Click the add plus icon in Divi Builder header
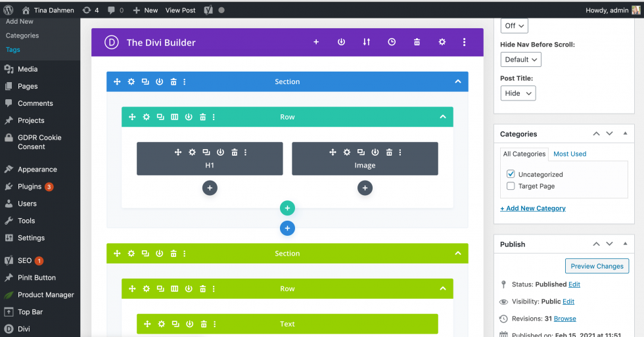 tap(316, 42)
